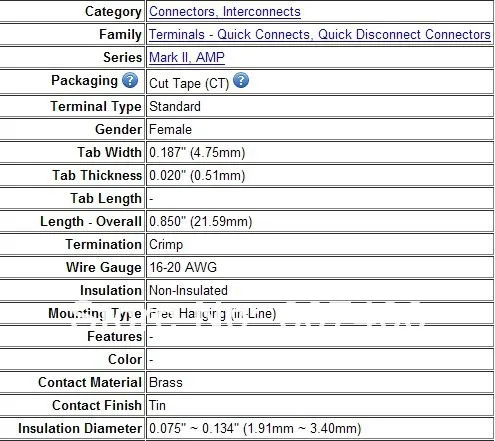495x441 pixels.
Task: Select the 'Crimp' termination value
Action: (x=166, y=245)
